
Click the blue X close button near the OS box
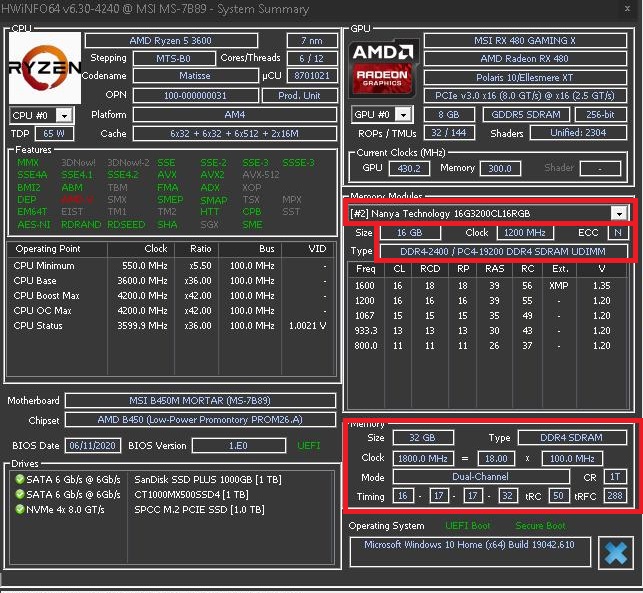coord(616,553)
